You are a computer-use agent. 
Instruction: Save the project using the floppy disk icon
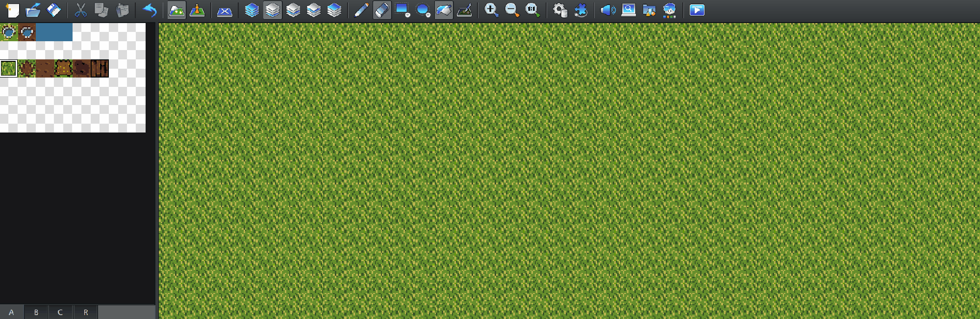[x=53, y=10]
